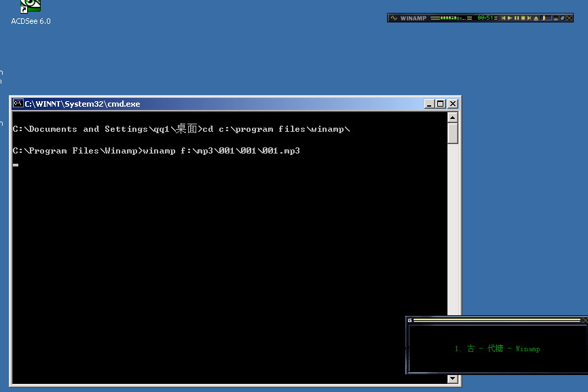
Task: Click Winamp's seek position slider
Action: 546,18
